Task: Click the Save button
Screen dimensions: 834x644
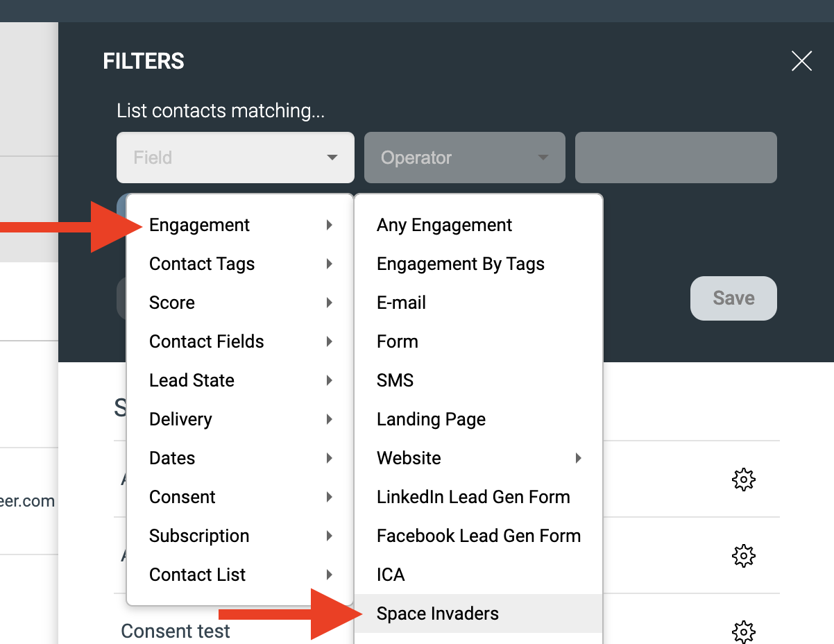Action: point(733,298)
